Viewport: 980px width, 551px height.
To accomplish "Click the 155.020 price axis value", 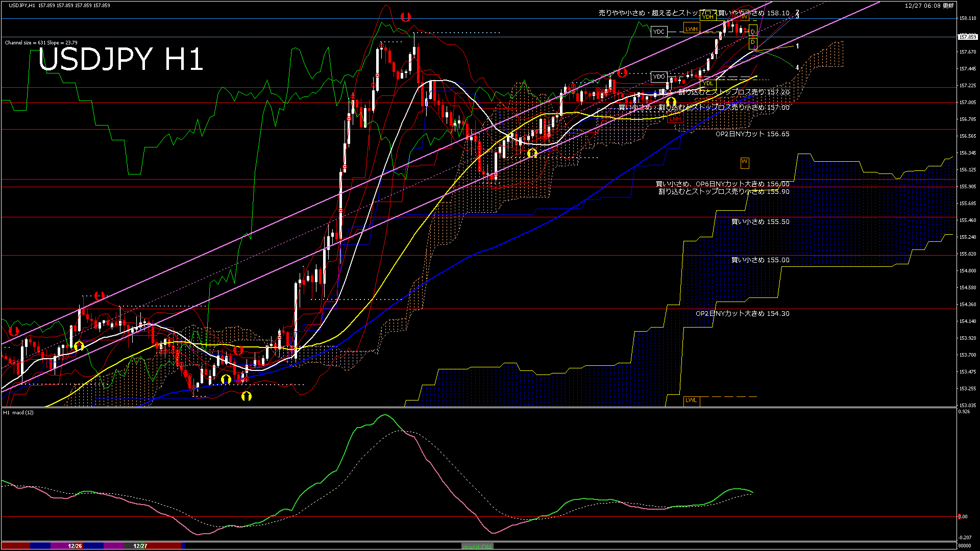I will [968, 254].
